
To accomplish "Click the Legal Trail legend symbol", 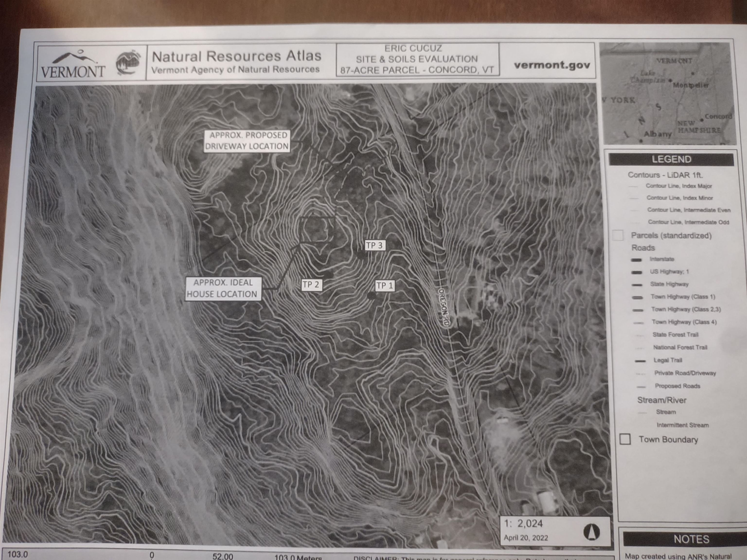I will [x=640, y=361].
